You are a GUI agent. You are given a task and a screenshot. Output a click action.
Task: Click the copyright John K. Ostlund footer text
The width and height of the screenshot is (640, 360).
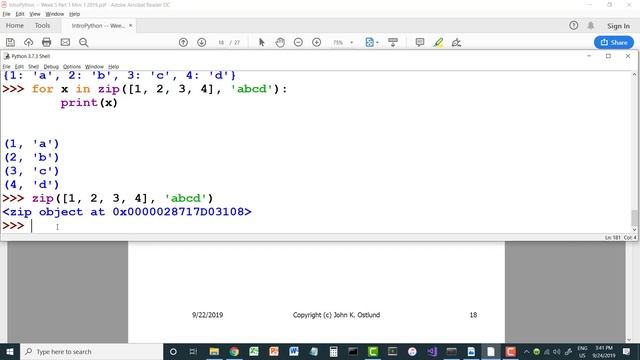pyautogui.click(x=336, y=315)
